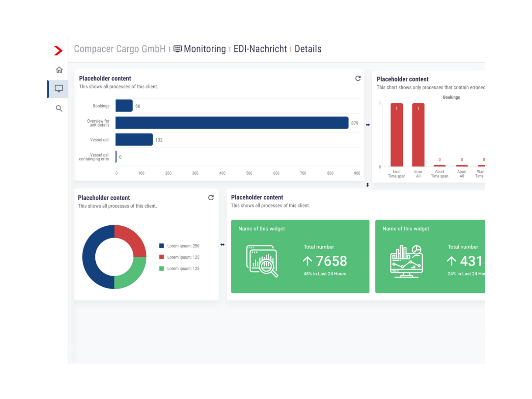Open search from the sidebar

point(59,109)
